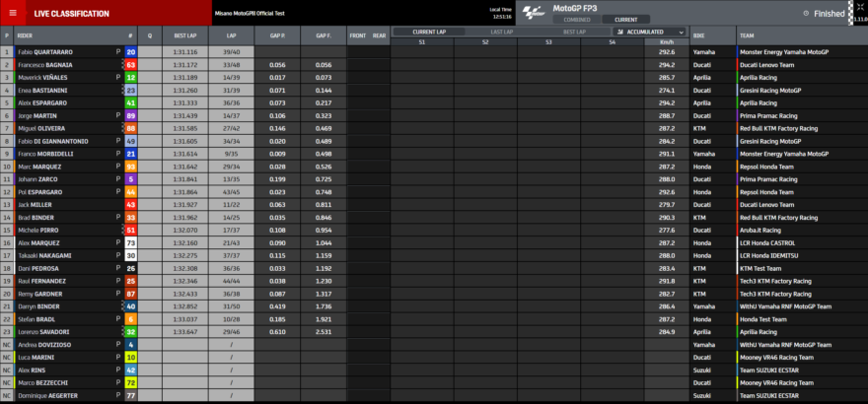Click rider number 93 orange badge

131,166
